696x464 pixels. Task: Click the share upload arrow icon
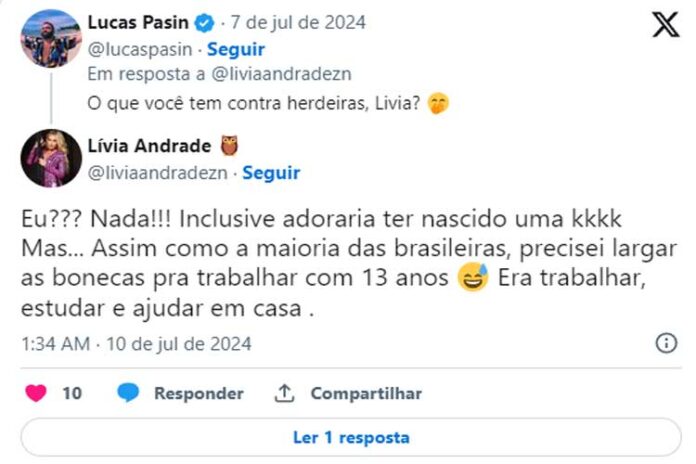pos(285,393)
